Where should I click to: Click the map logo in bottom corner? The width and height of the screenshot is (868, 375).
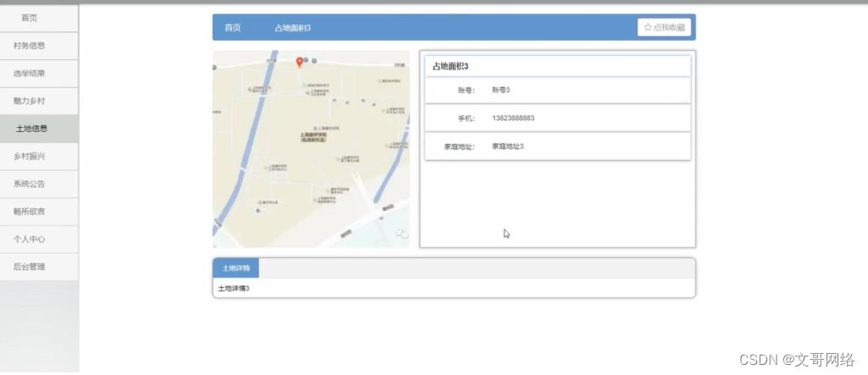402,234
